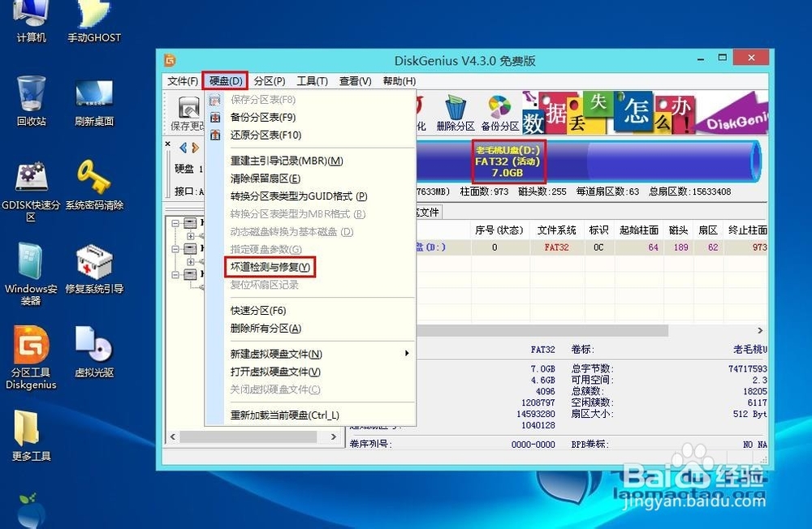The width and height of the screenshot is (812, 529).
Task: Open the 新建虚拟硬盘文件 submenu arrow
Action: pyautogui.click(x=407, y=354)
